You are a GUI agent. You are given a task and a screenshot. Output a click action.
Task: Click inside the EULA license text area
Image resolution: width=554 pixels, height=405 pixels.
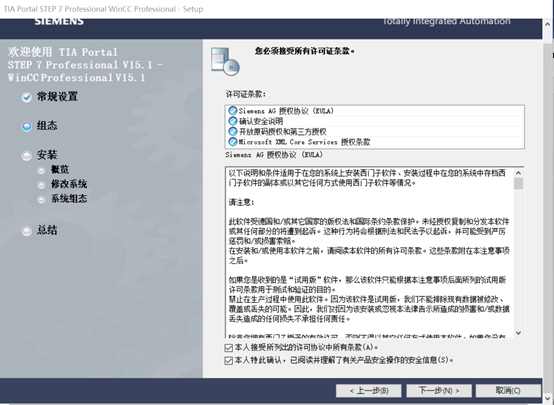(370, 252)
